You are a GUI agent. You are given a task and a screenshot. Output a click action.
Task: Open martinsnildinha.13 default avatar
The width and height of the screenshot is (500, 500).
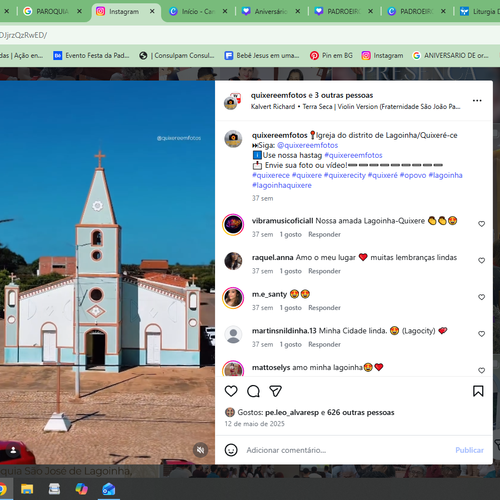(233, 334)
